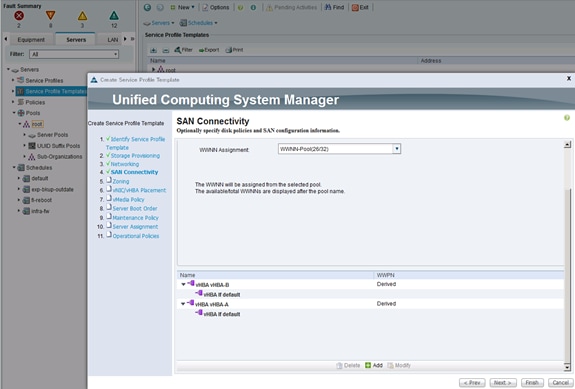Select the fi-reboot schedule node

[x=41, y=200]
